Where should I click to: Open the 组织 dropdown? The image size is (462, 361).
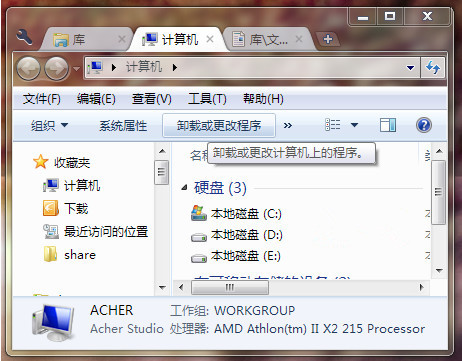49,126
